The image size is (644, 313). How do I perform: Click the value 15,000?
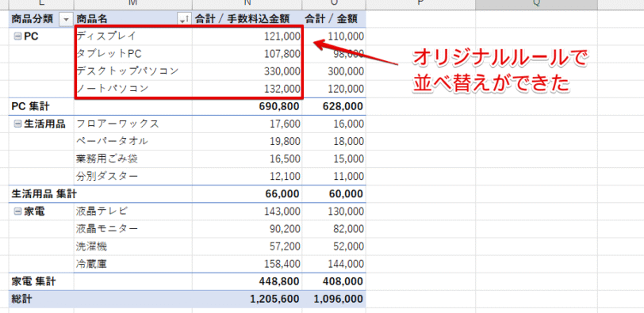coord(348,159)
